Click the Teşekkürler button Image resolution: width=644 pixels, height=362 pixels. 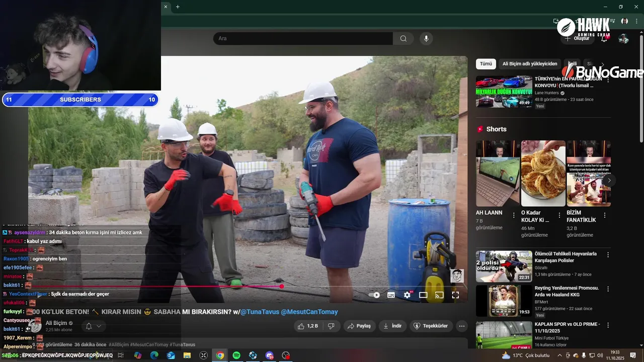431,326
